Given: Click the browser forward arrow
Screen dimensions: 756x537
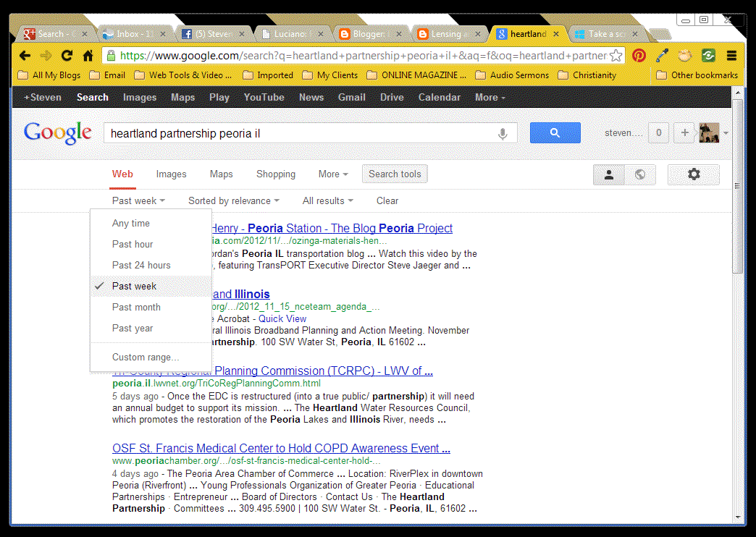Looking at the screenshot, I should 46,56.
